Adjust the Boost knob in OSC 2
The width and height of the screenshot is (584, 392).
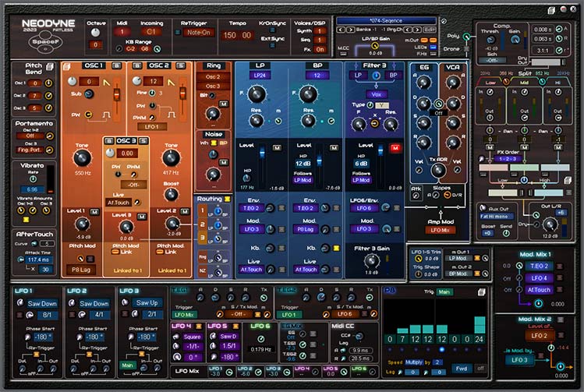coord(171,194)
